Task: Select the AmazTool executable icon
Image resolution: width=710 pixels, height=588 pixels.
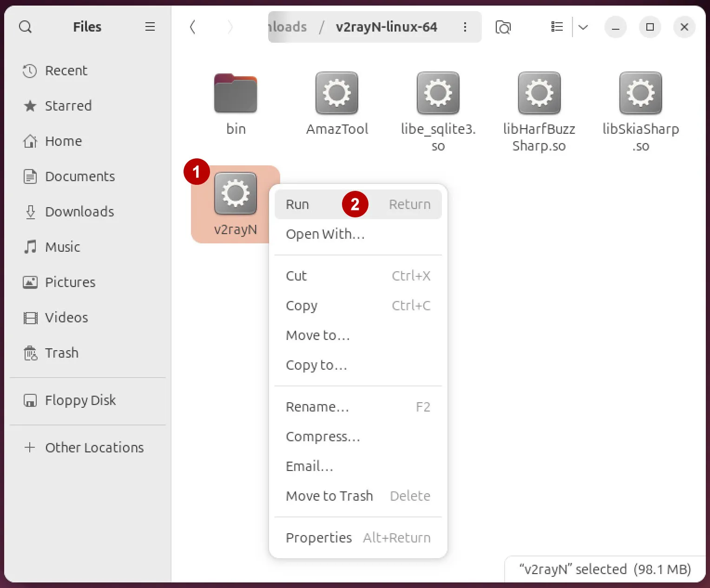Action: click(337, 93)
